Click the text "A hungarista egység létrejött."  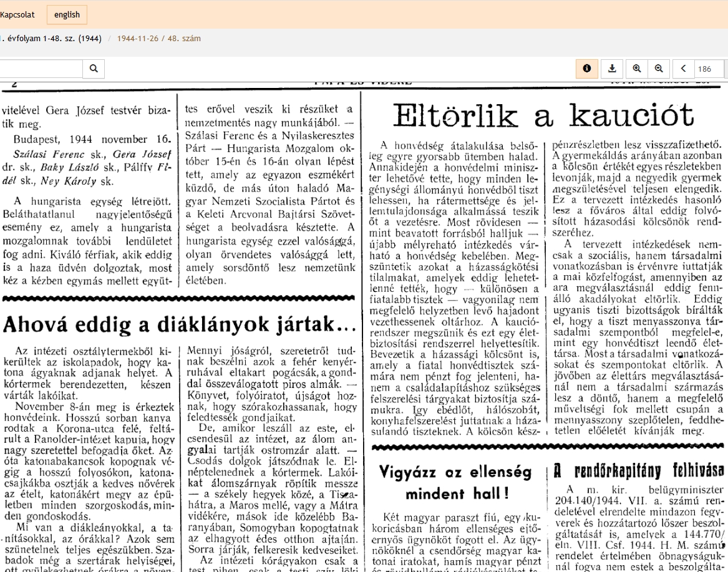(x=92, y=201)
